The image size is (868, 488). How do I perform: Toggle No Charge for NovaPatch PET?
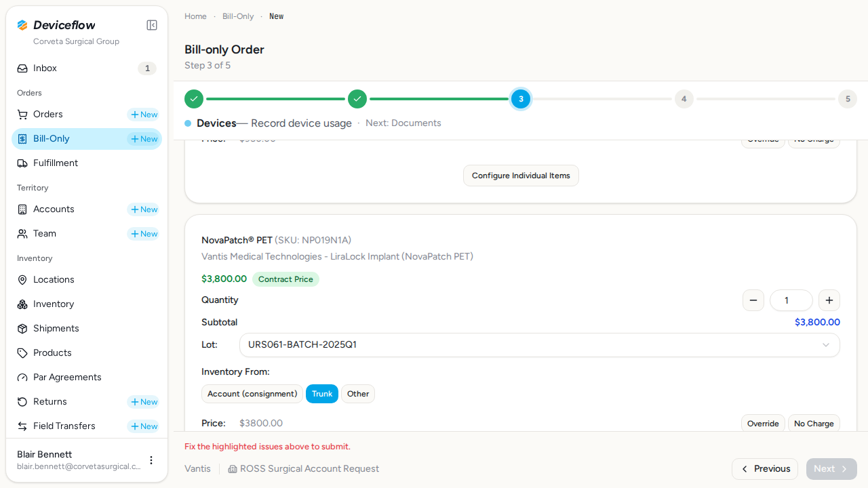pyautogui.click(x=814, y=424)
